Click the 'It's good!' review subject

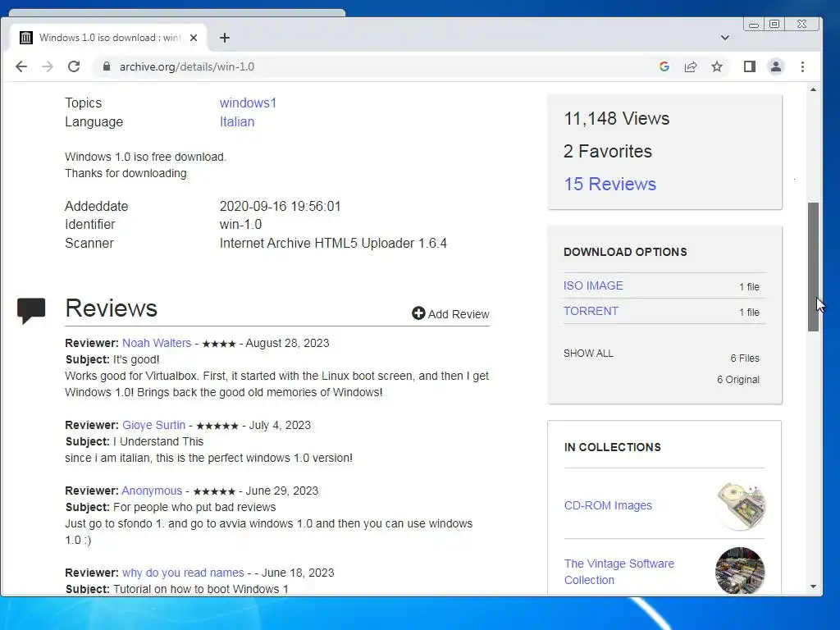(136, 359)
